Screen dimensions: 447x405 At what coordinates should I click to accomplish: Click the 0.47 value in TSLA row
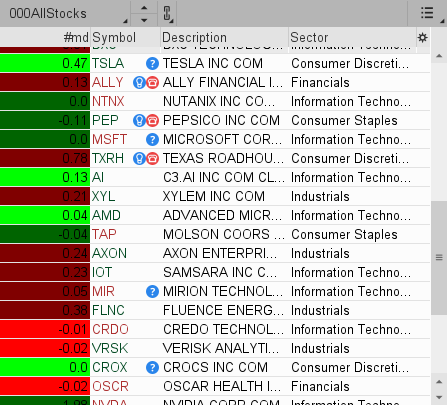coord(75,63)
